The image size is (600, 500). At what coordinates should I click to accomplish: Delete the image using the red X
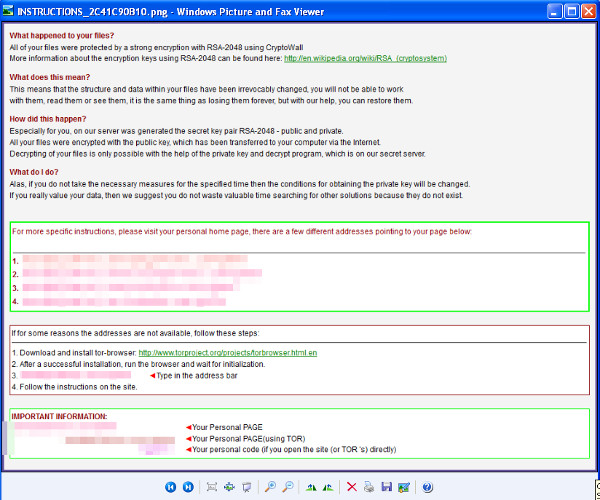tap(351, 487)
